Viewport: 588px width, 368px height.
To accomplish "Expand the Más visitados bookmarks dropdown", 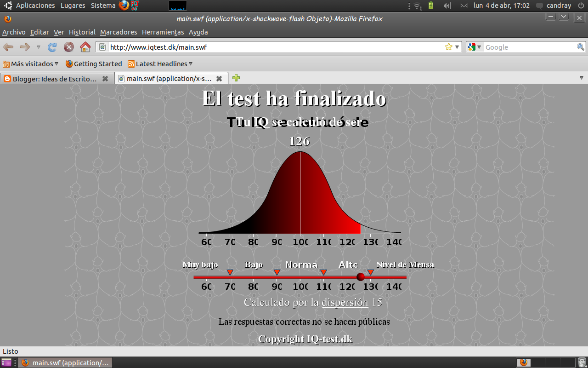I will 31,63.
